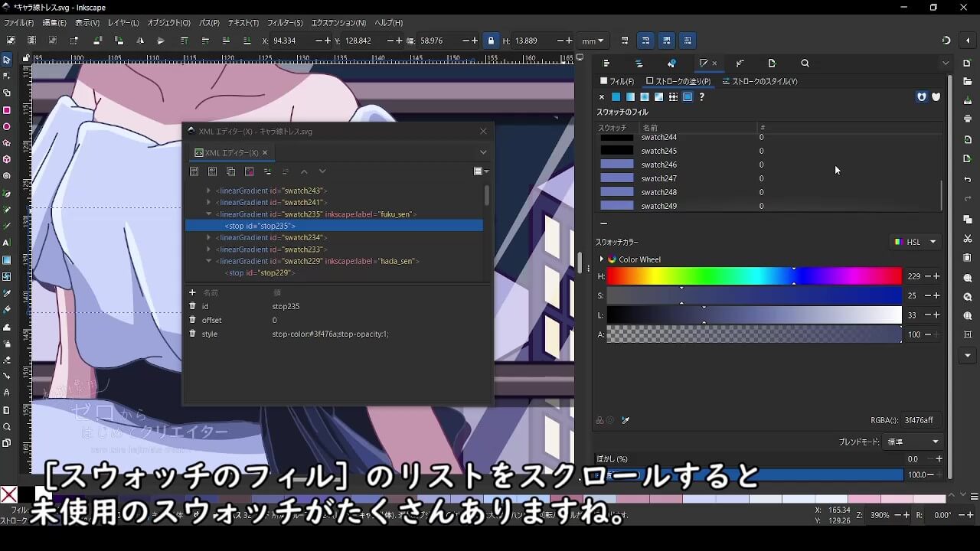Viewport: 980px width, 551px height.
Task: Select swatch246 color in swatch list
Action: pos(617,165)
